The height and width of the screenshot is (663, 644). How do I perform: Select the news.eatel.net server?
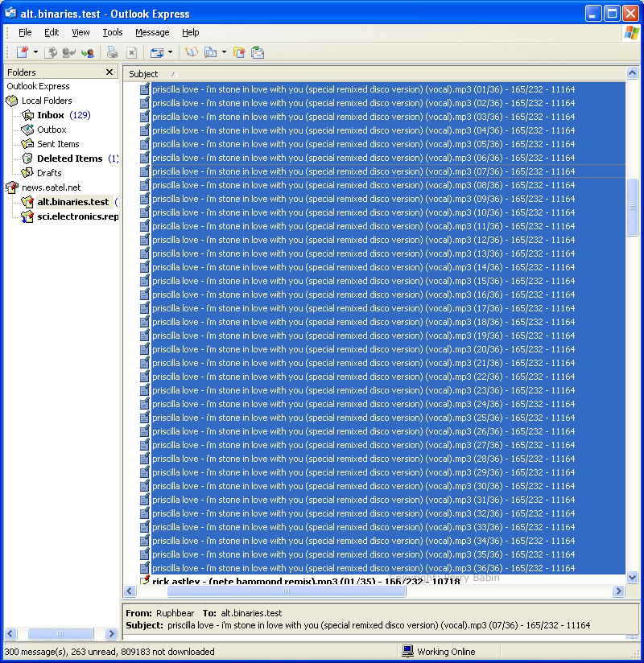[51, 187]
